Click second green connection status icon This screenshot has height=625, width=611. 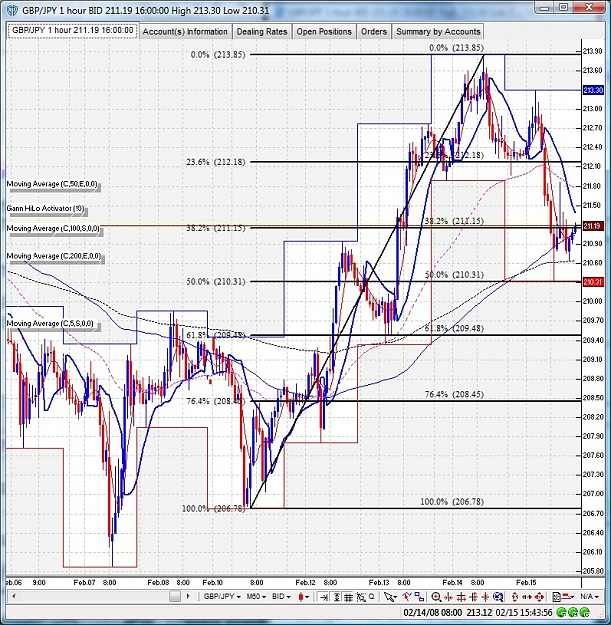[x=573, y=612]
